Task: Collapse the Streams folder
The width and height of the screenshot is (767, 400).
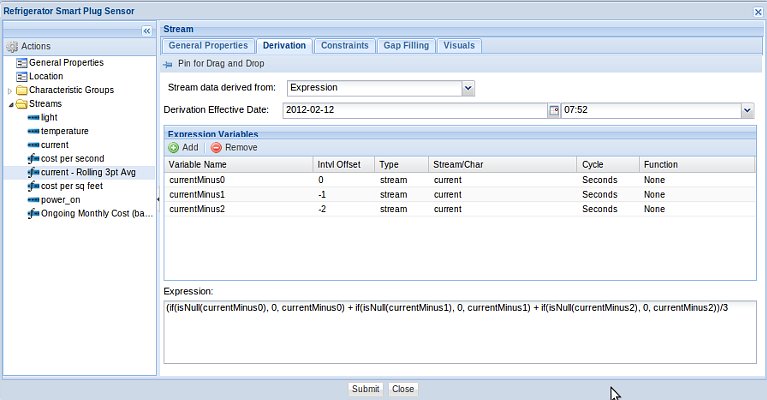Action: (10, 104)
